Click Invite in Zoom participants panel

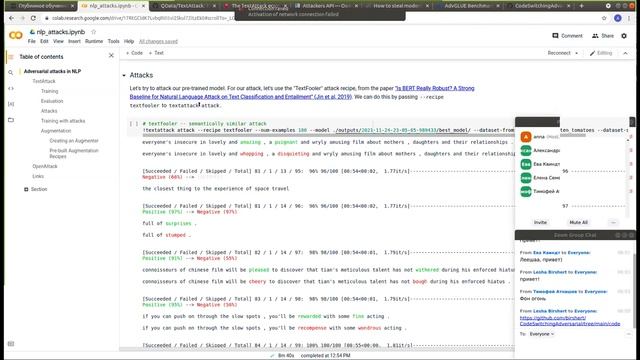pos(540,222)
